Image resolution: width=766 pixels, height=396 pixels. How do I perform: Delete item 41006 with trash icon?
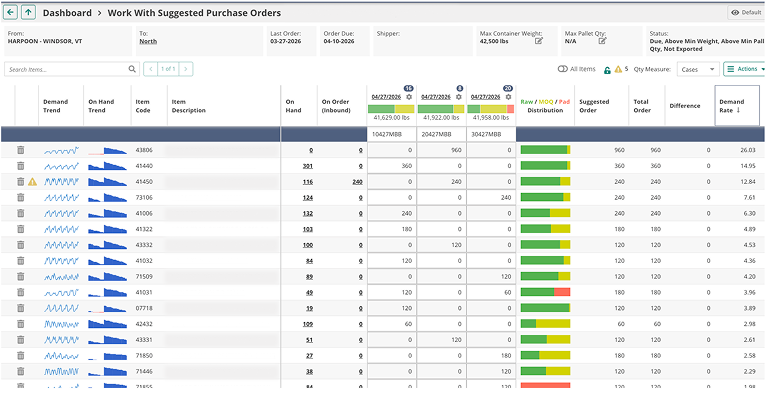pyautogui.click(x=21, y=213)
